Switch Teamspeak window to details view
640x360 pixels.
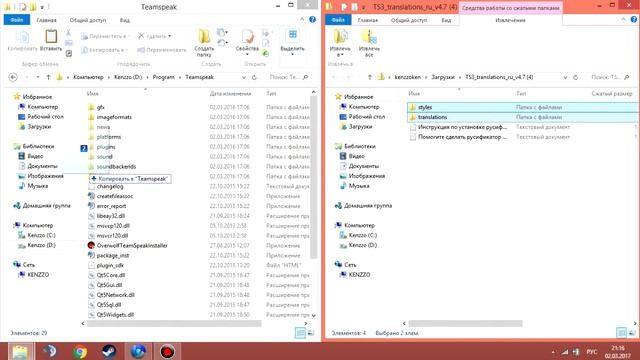click(x=300, y=333)
